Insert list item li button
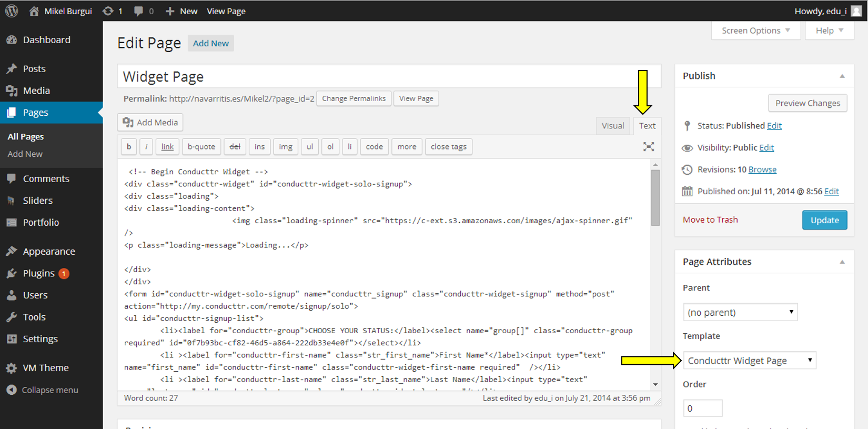 (350, 147)
